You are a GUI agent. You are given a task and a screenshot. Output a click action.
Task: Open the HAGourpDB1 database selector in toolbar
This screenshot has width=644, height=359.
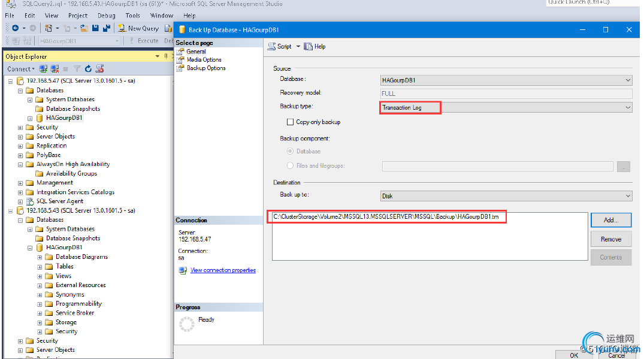coord(79,41)
